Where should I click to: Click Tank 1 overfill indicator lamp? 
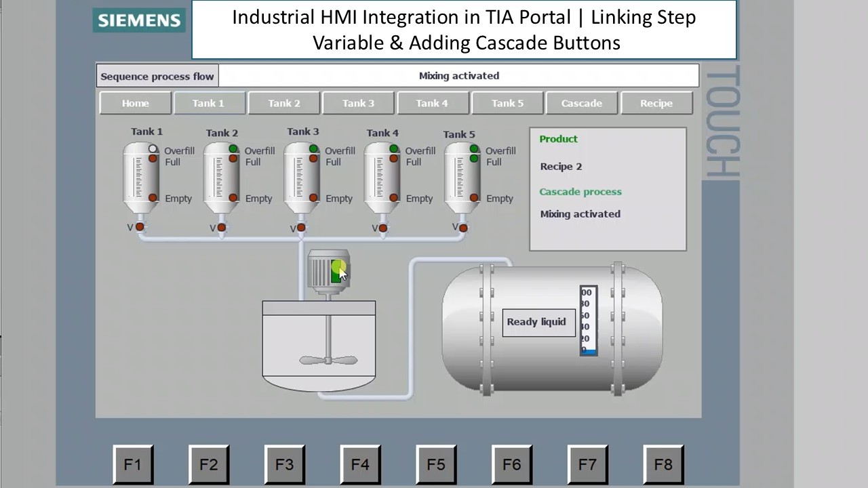pyautogui.click(x=153, y=149)
